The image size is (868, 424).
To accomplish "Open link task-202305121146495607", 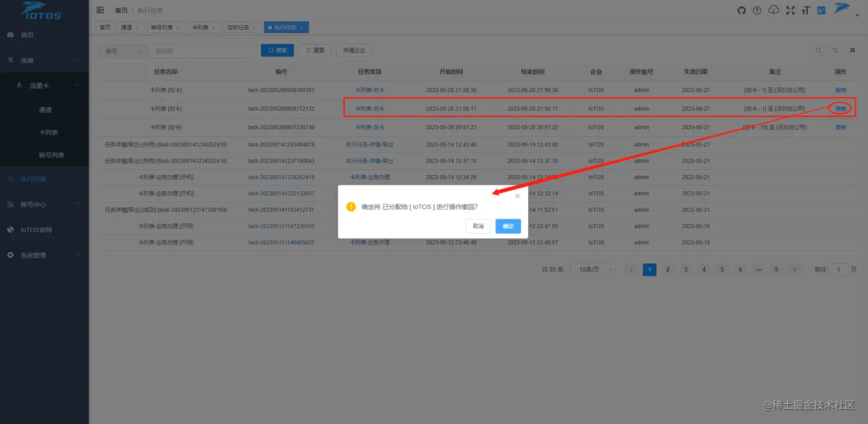I will [x=281, y=243].
